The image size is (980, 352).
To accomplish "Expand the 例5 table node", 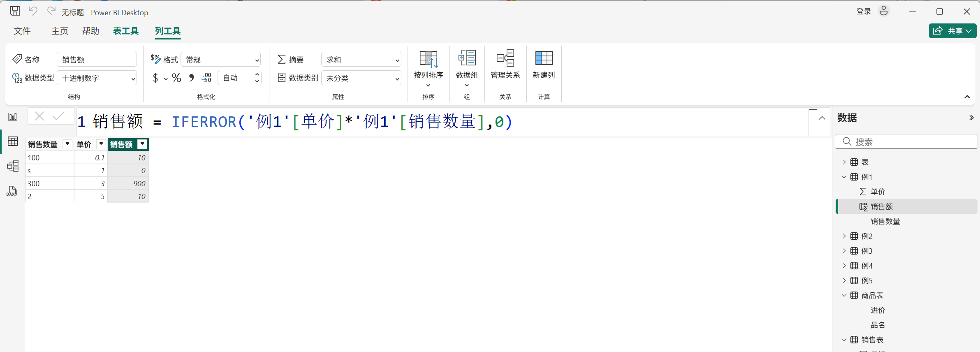I will point(844,280).
